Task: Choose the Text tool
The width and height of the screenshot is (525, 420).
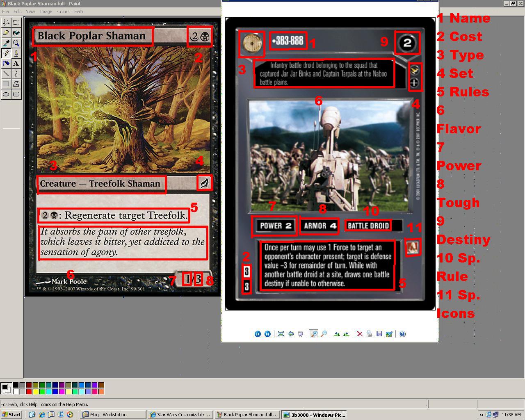Action: (16, 63)
